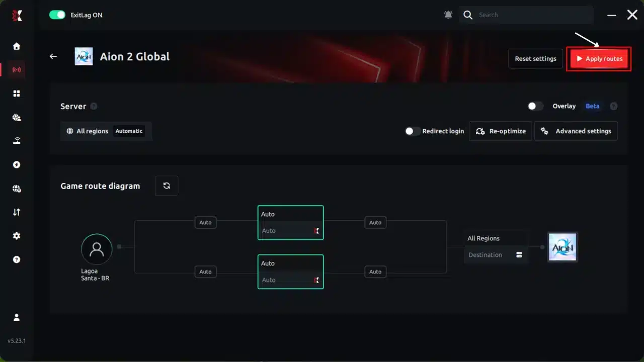Turn off the ExitLag ON switch

coord(57,15)
